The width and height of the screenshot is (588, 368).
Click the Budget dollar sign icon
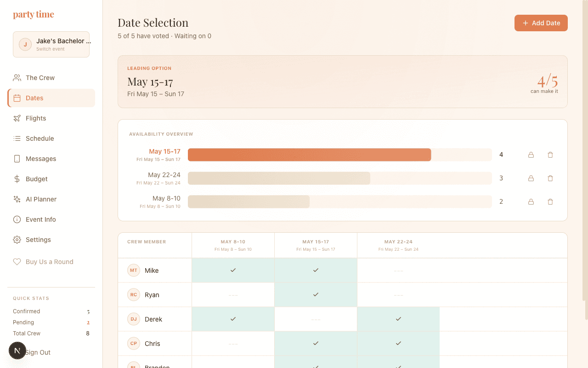(x=17, y=179)
